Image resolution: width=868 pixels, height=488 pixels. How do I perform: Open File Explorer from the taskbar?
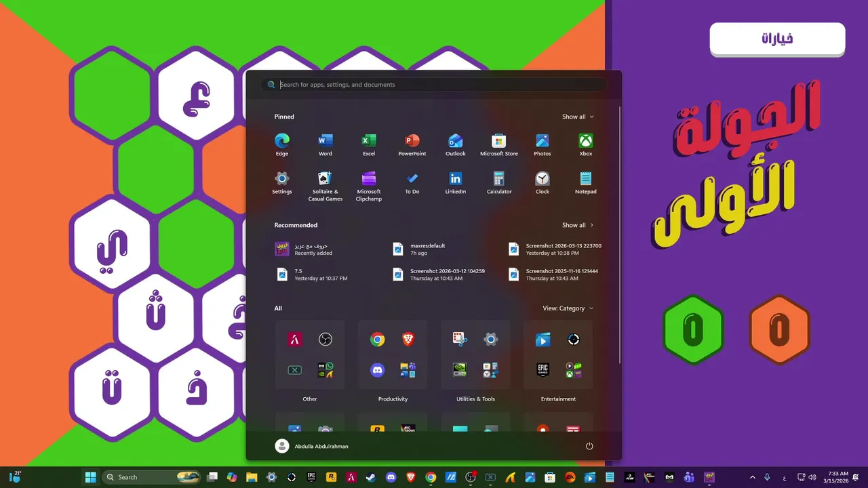pyautogui.click(x=252, y=477)
